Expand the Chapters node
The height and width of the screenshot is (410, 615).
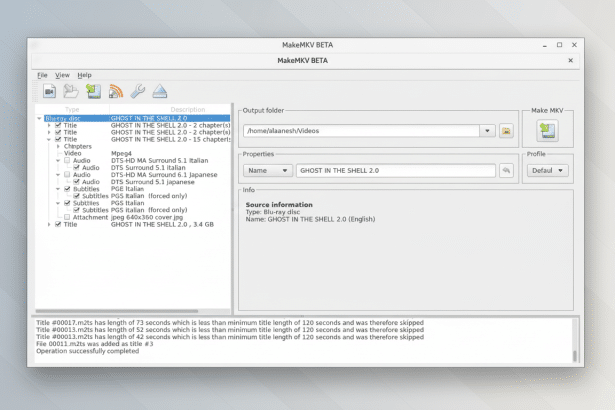[58, 146]
